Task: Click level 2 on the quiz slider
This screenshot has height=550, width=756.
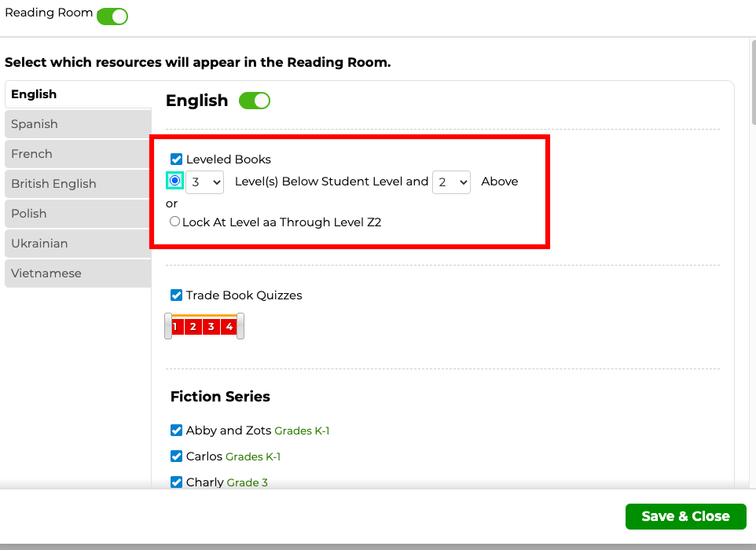Action: tap(193, 327)
